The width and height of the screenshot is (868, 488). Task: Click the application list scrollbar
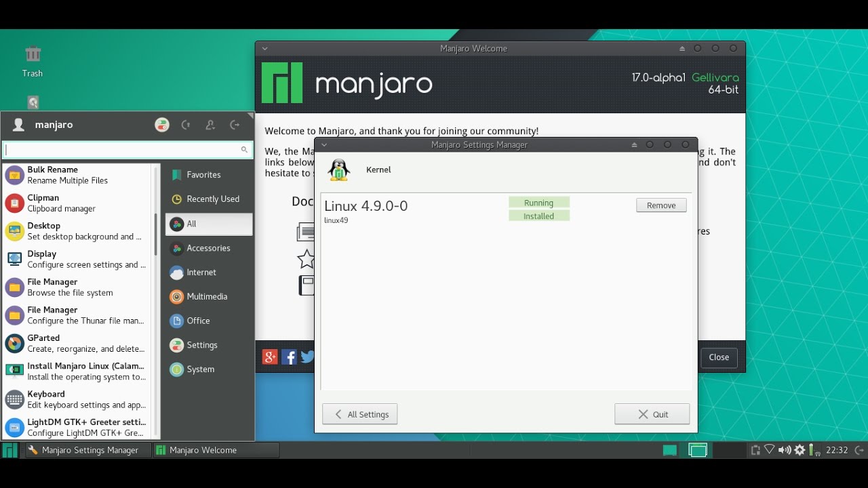click(156, 235)
